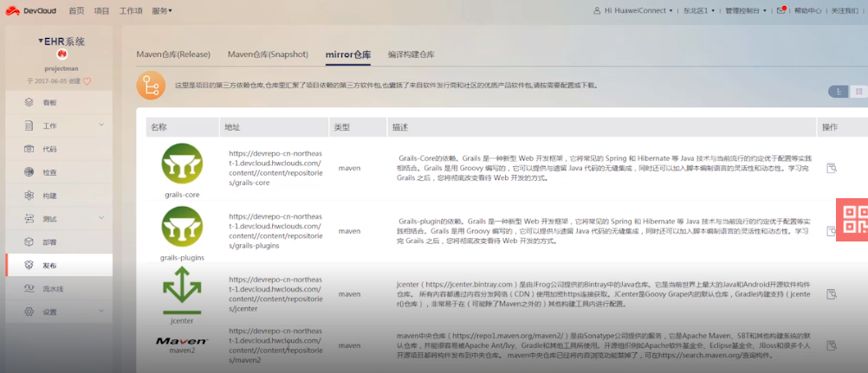Click the jcenter repository URL

tap(275, 294)
